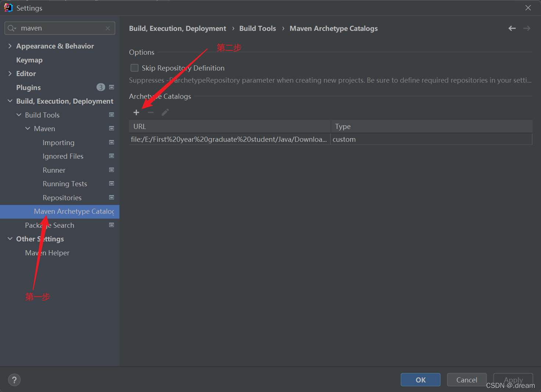
Task: Click the edit catalog pencil icon
Action: click(165, 112)
